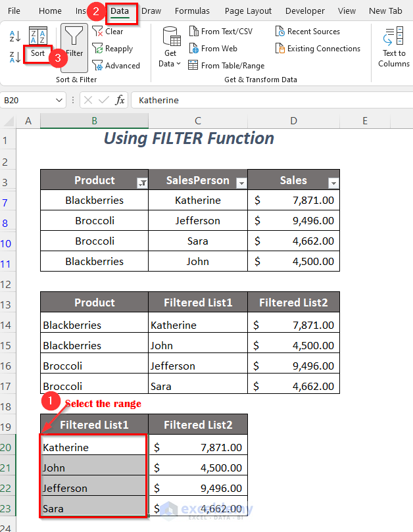Screen dimensions: 413x532
Task: Click Sort A to Z icon
Action: point(15,36)
